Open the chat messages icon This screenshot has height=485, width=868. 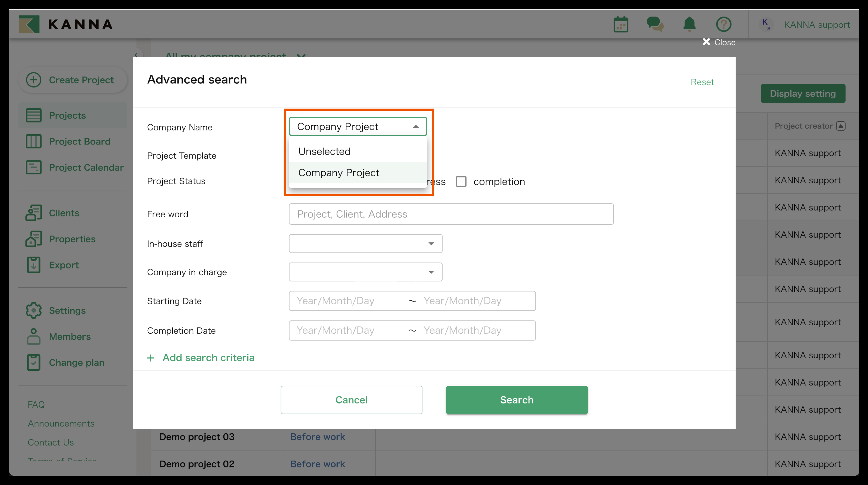655,25
